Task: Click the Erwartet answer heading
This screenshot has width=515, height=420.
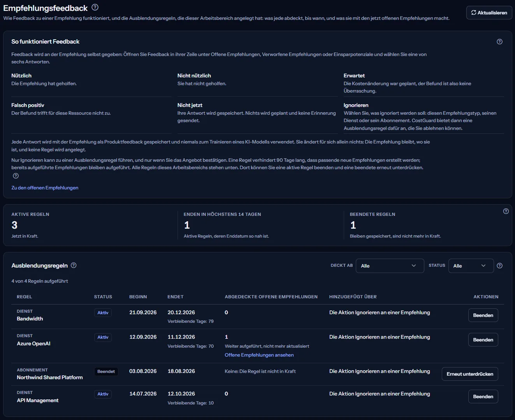Action: pos(354,76)
